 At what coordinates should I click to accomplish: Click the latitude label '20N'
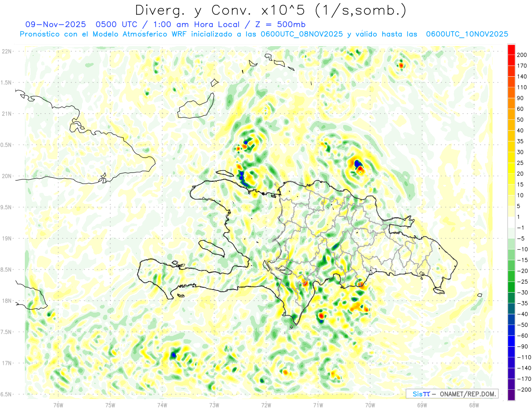7,176
